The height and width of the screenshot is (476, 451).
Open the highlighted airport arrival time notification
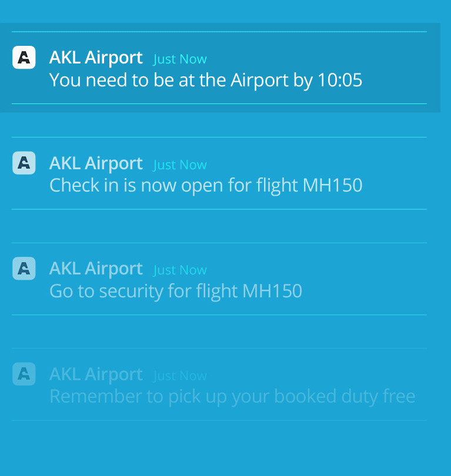pyautogui.click(x=219, y=68)
